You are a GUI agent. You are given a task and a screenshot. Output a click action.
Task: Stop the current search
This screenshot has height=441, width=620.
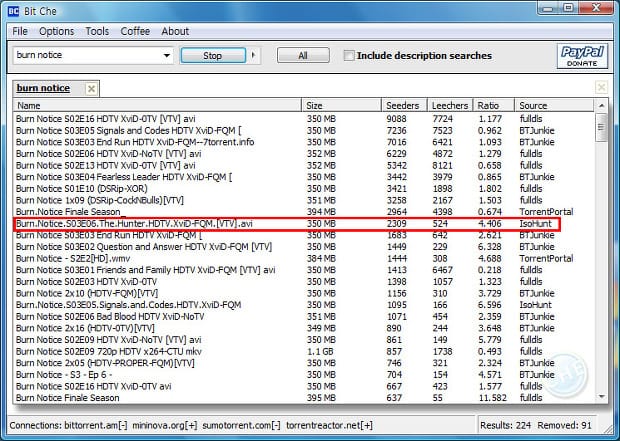pos(213,55)
